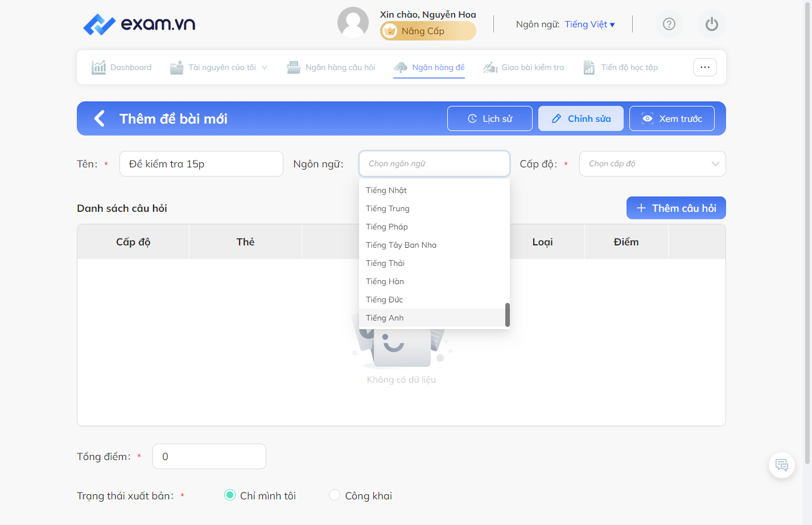Click the Tiến độ học tập report icon

(589, 67)
